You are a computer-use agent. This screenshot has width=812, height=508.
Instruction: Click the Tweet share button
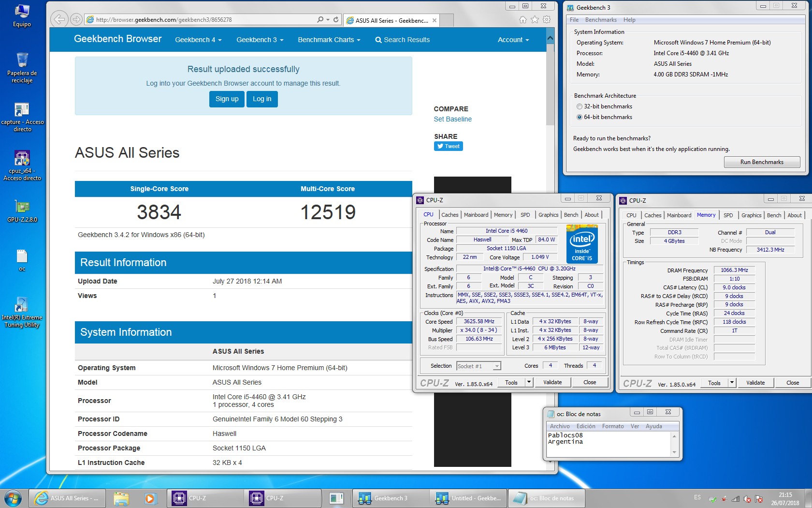pyautogui.click(x=449, y=146)
